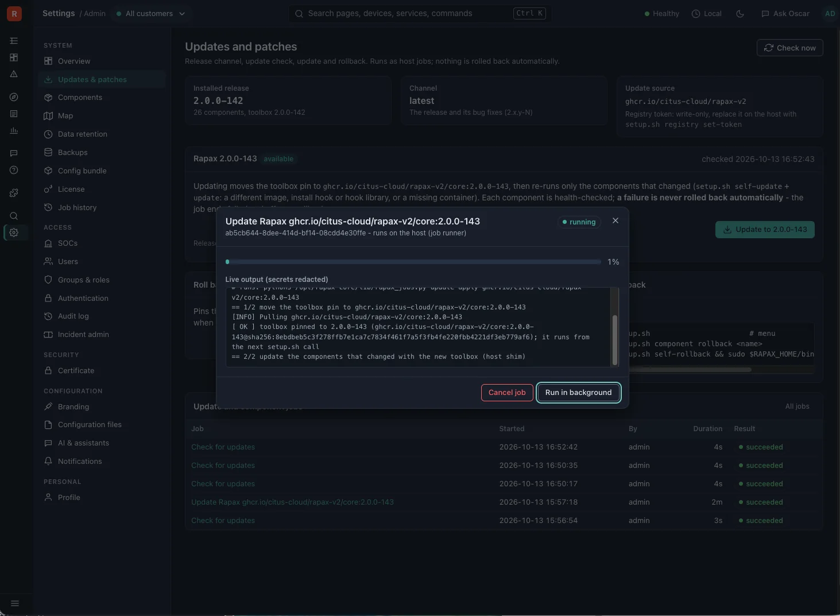This screenshot has width=840, height=616.
Task: Click the top list icon in the left rail
Action: coord(14,41)
